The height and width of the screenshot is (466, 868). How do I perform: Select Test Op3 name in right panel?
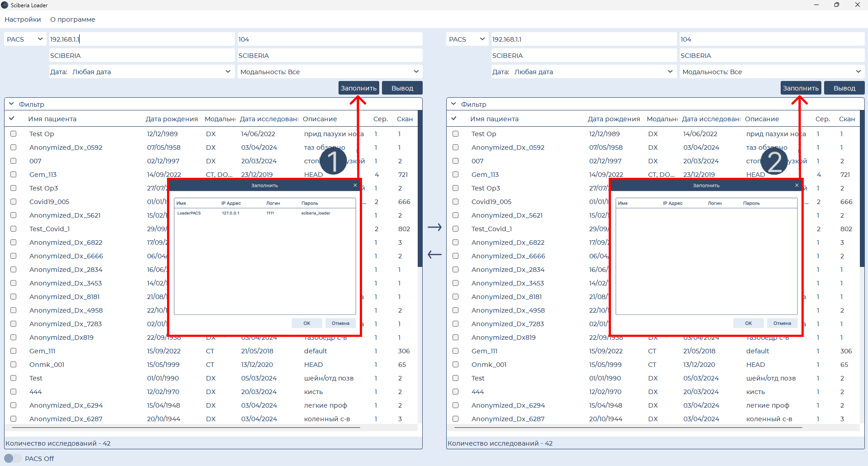486,188
